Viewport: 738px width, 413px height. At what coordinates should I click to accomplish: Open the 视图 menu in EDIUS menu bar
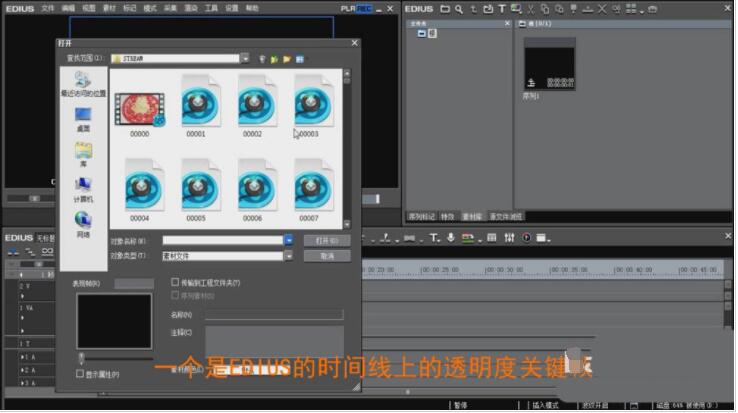[88, 8]
